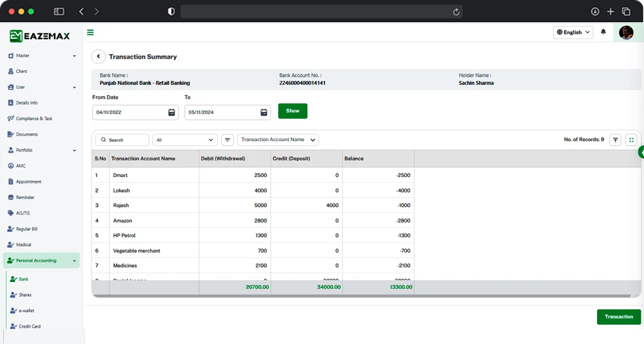The image size is (644, 344).
Task: Open browser downloads
Action: pos(595,12)
